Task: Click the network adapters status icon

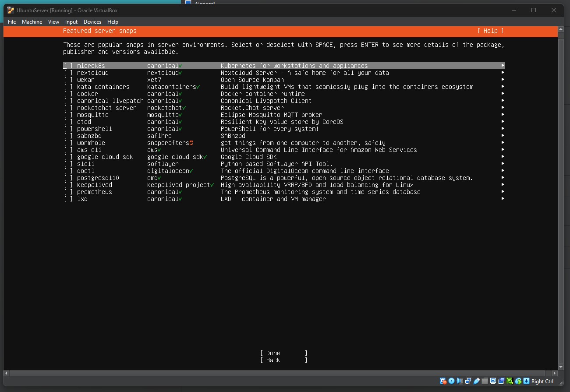Action: pos(468,381)
